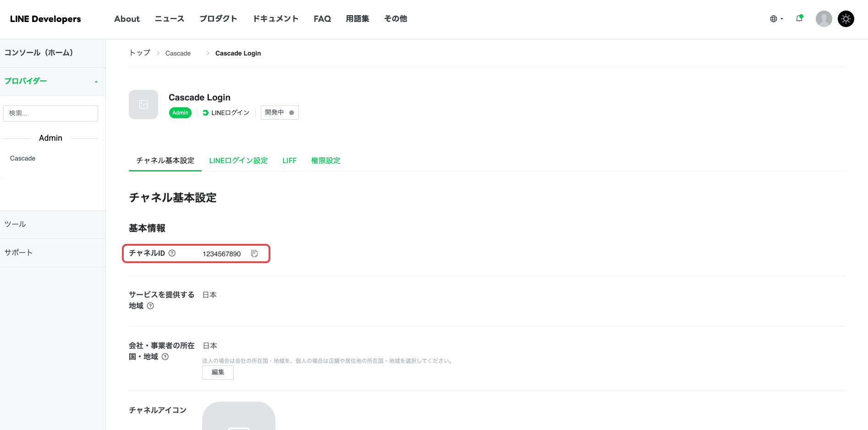Viewport: 868px width, 430px height.
Task: Click the 日本 value for service region
Action: (x=209, y=295)
